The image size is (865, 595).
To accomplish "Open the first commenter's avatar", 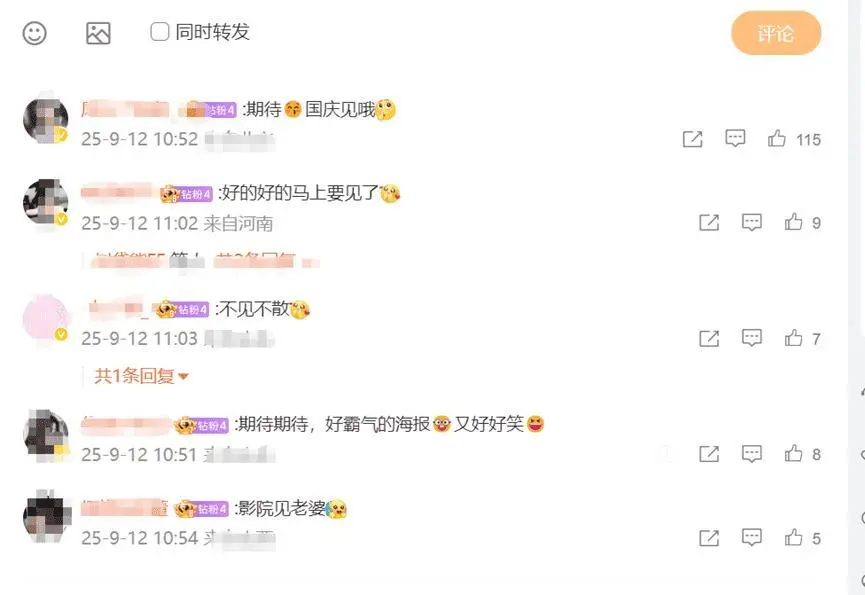I will click(45, 121).
